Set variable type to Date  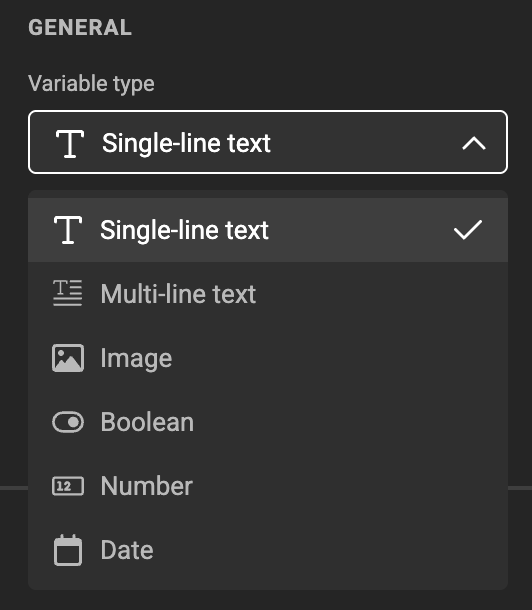pyautogui.click(x=268, y=550)
